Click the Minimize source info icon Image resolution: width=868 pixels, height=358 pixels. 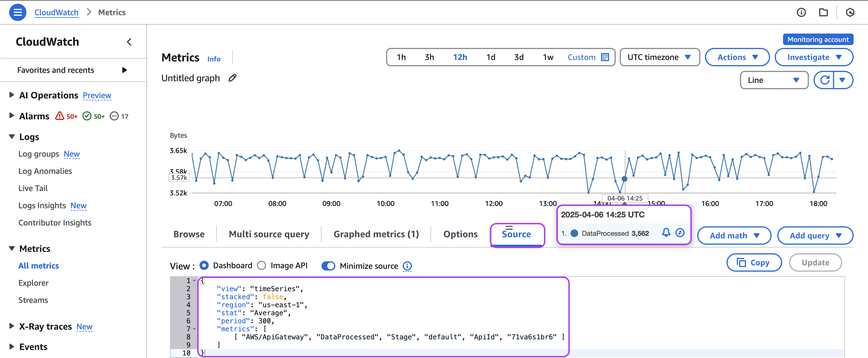[x=407, y=266]
